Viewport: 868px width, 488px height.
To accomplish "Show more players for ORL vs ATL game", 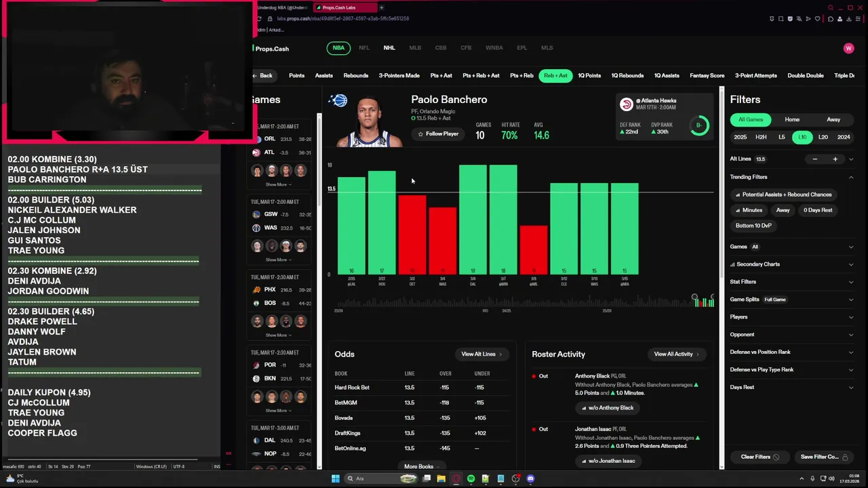I will tap(279, 184).
